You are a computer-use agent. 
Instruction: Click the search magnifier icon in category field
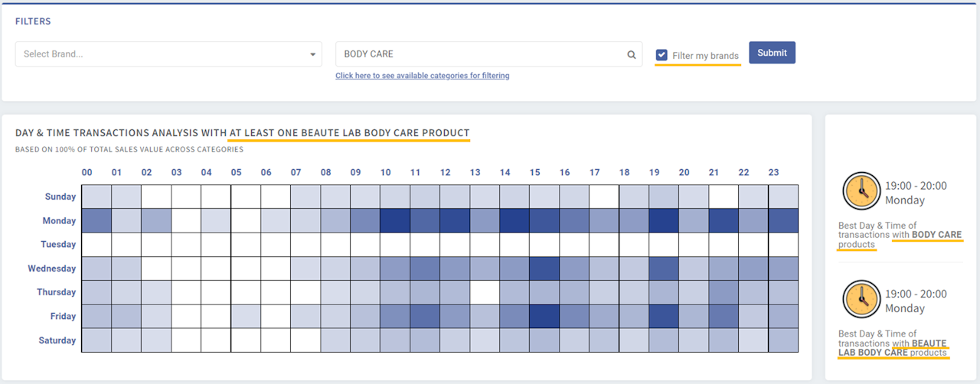[632, 54]
